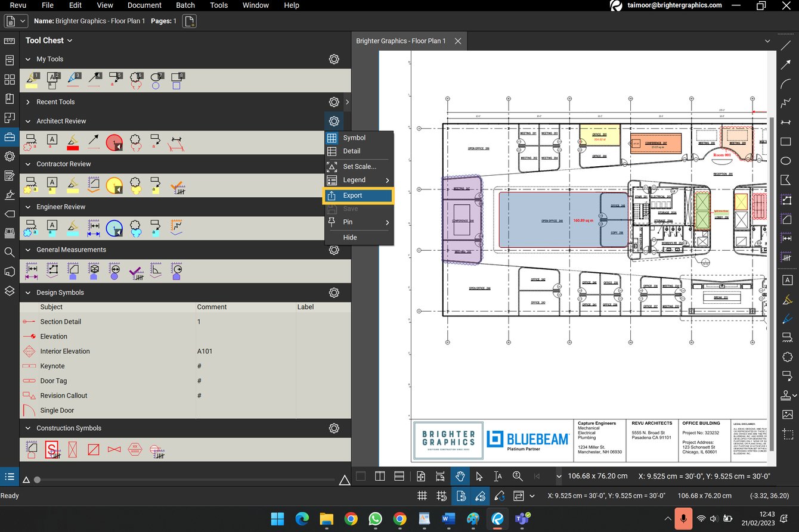Collapse the Architect Review tool set
This screenshot has width=799, height=532.
click(27, 121)
